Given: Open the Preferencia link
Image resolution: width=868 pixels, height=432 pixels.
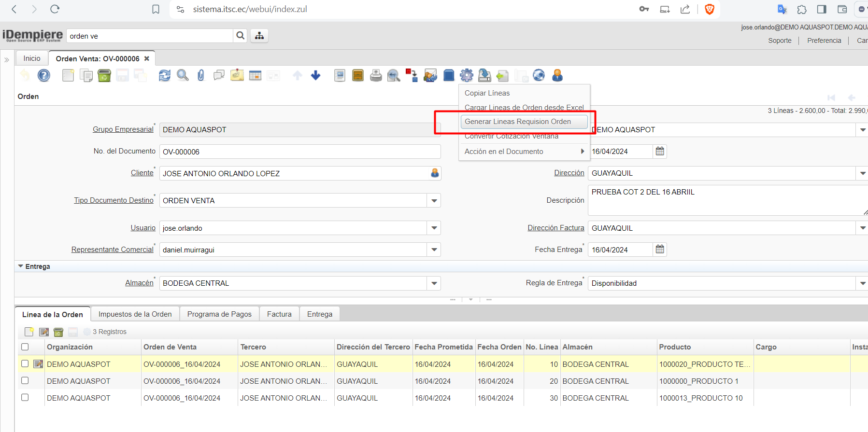Looking at the screenshot, I should 824,41.
